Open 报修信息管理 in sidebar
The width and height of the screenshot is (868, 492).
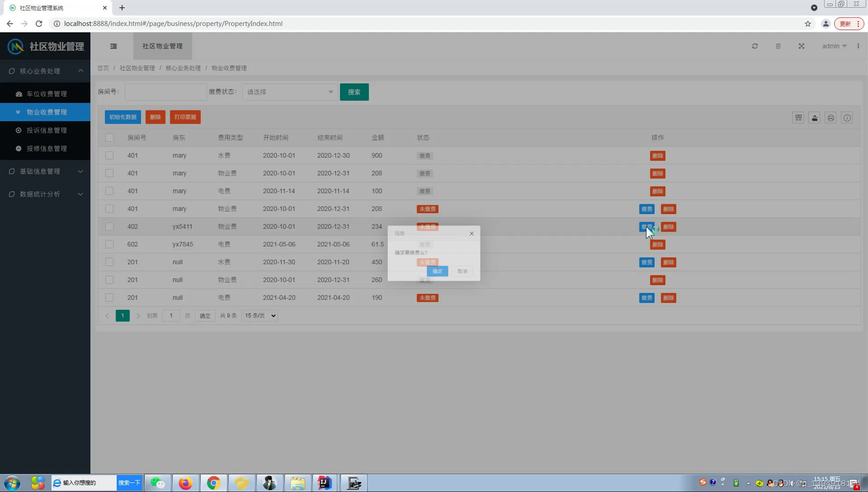click(x=47, y=148)
